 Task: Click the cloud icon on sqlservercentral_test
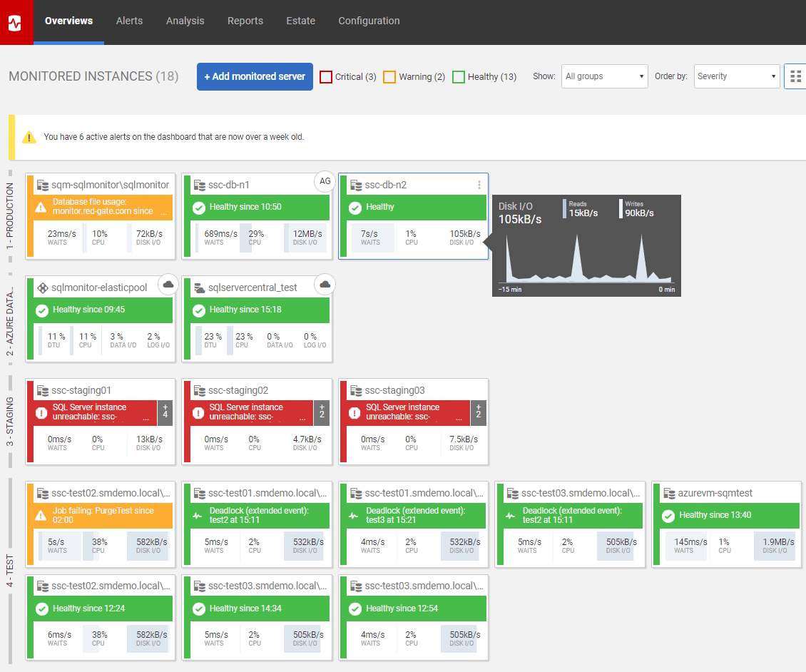coord(325,284)
